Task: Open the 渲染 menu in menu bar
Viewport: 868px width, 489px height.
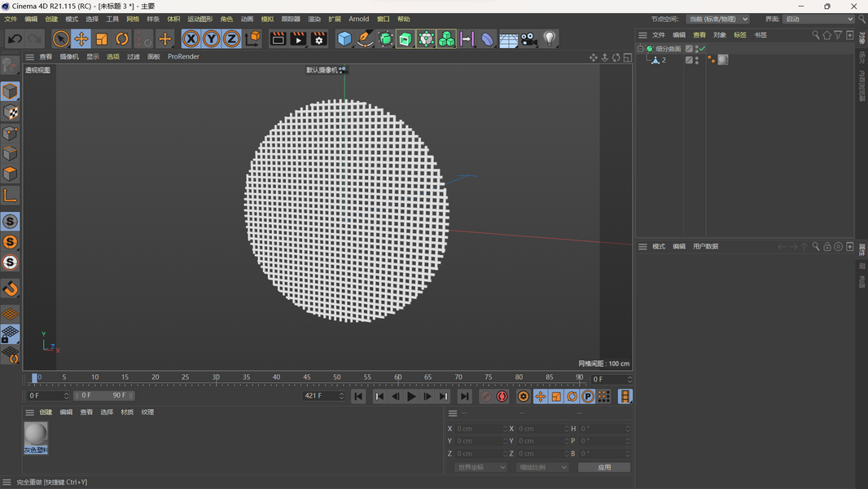Action: (314, 19)
